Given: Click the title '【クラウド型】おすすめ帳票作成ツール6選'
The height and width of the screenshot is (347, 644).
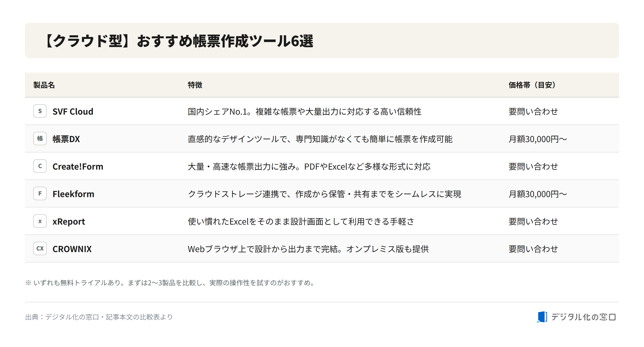Looking at the screenshot, I should click(179, 41).
